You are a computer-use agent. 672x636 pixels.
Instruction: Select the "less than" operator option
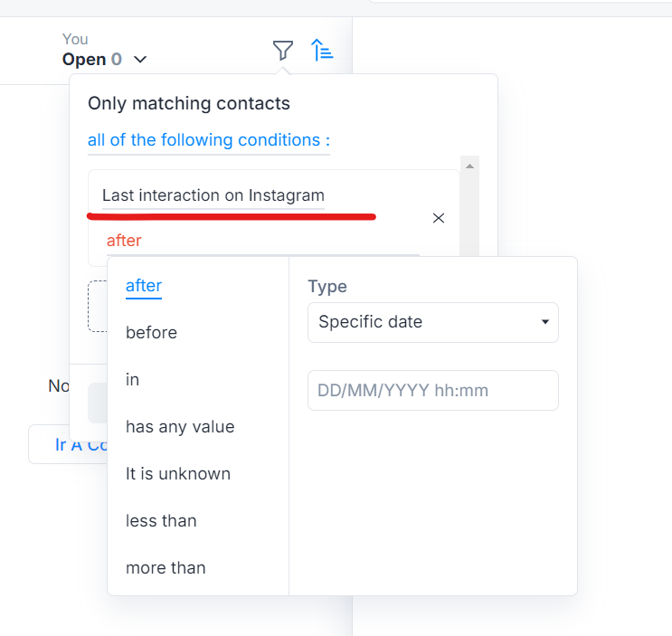coord(161,521)
